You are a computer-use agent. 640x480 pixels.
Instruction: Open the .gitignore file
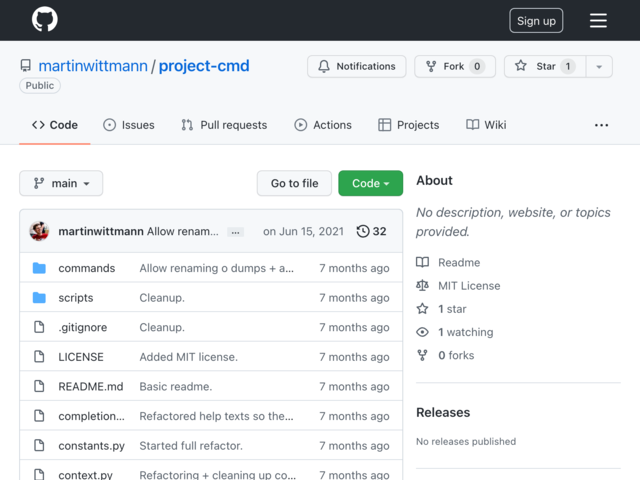82,327
